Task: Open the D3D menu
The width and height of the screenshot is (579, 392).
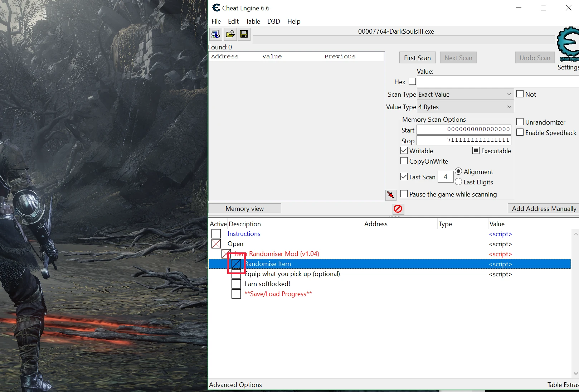Action: pyautogui.click(x=274, y=21)
